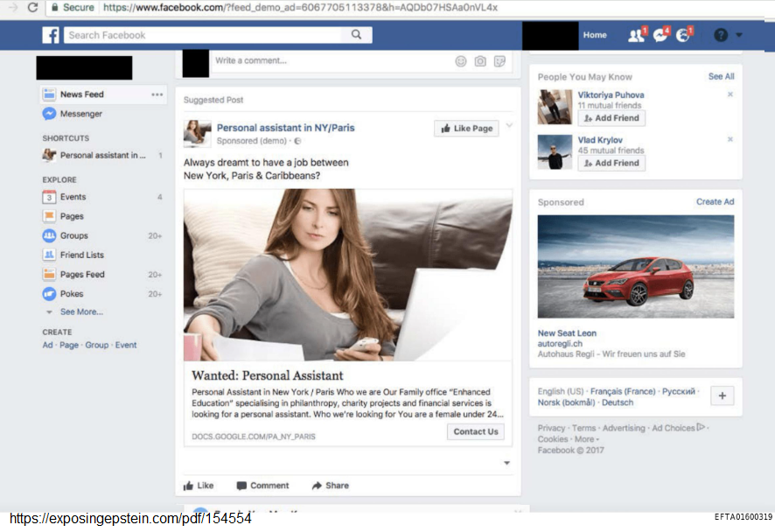Open friend requests notifications icon
Screen dimensions: 775x532
637,35
